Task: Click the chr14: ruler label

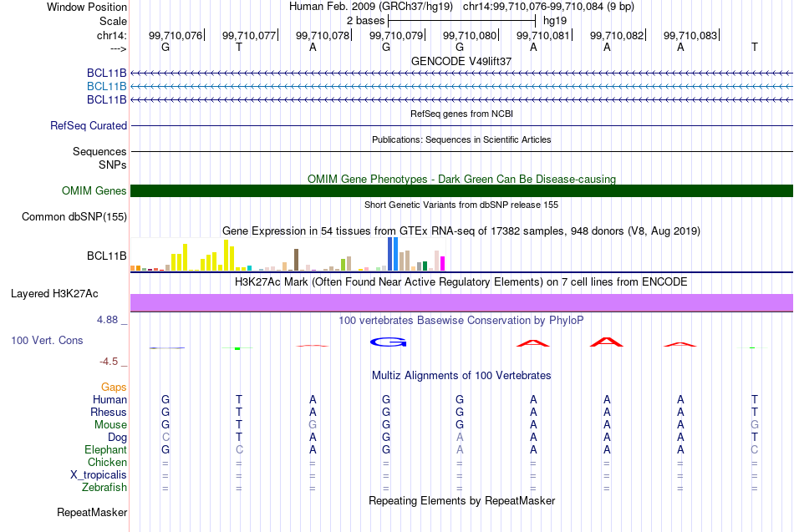Action: (x=111, y=35)
